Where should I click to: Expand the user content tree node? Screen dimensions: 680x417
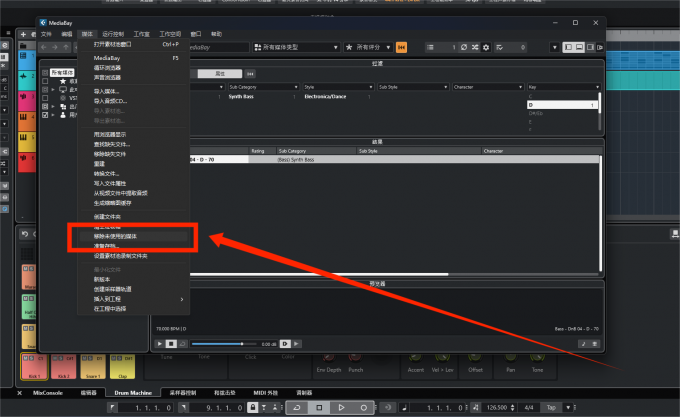[x=53, y=115]
